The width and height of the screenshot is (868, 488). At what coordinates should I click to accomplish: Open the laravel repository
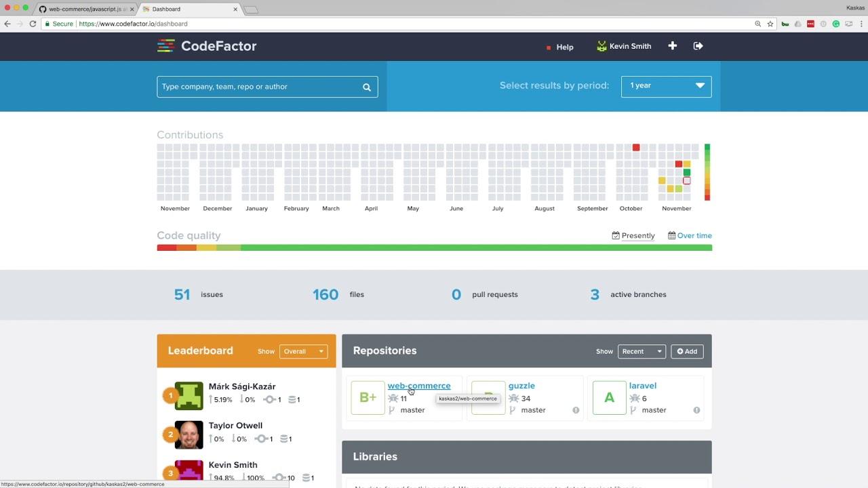click(643, 386)
